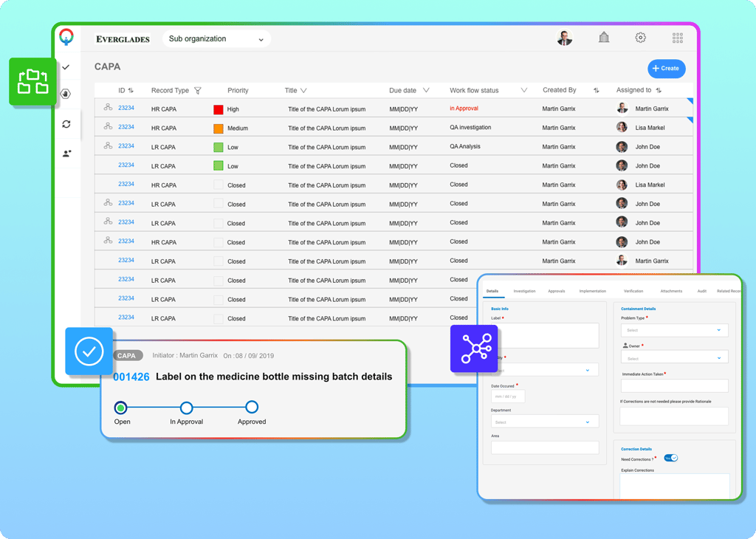Viewport: 756px width, 539px height.
Task: Click the Record Type filter funnel icon
Action: click(198, 91)
